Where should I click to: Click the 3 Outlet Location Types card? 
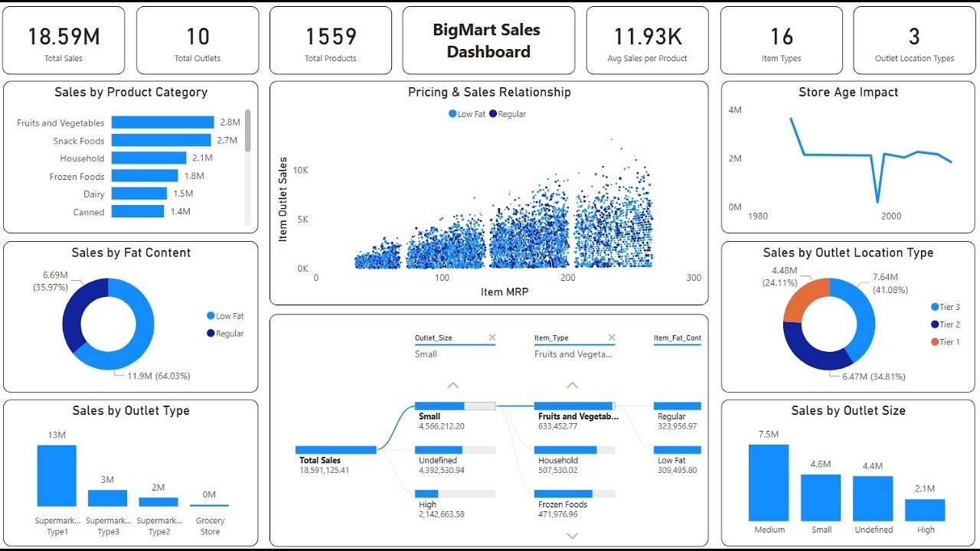[914, 41]
